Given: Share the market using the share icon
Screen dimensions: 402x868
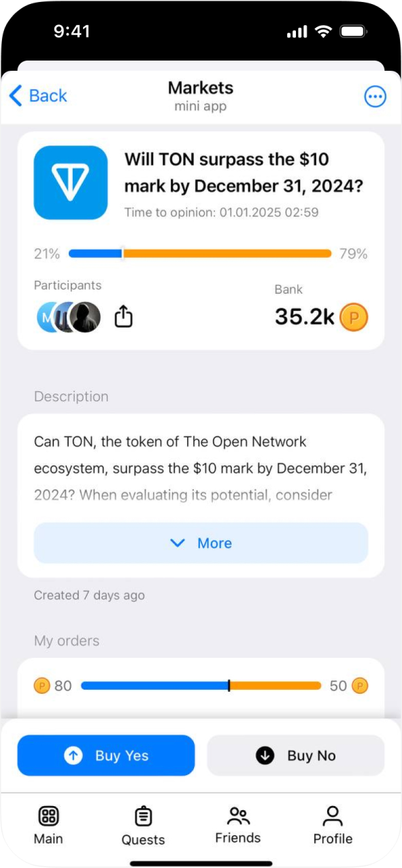Looking at the screenshot, I should 123,316.
